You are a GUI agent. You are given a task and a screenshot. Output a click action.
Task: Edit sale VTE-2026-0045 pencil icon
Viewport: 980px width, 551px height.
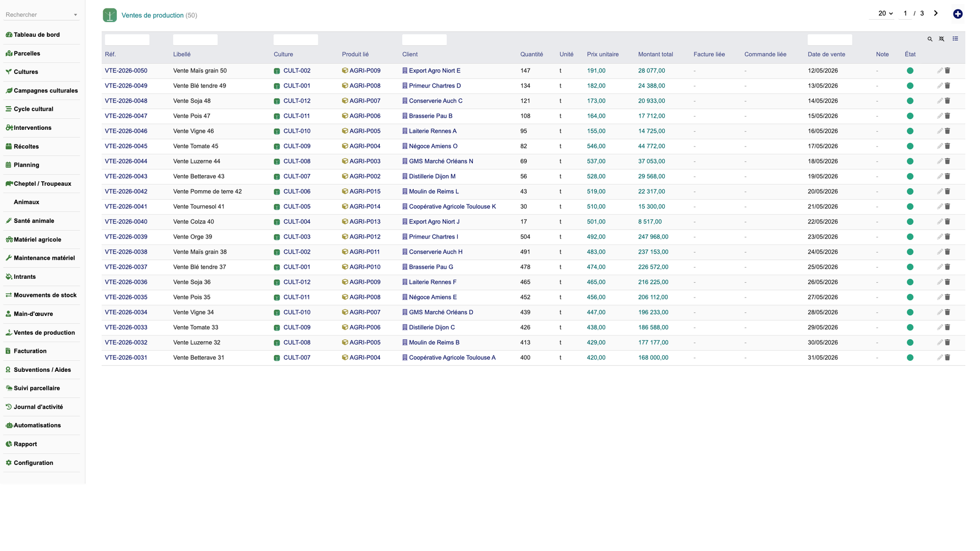(x=939, y=146)
